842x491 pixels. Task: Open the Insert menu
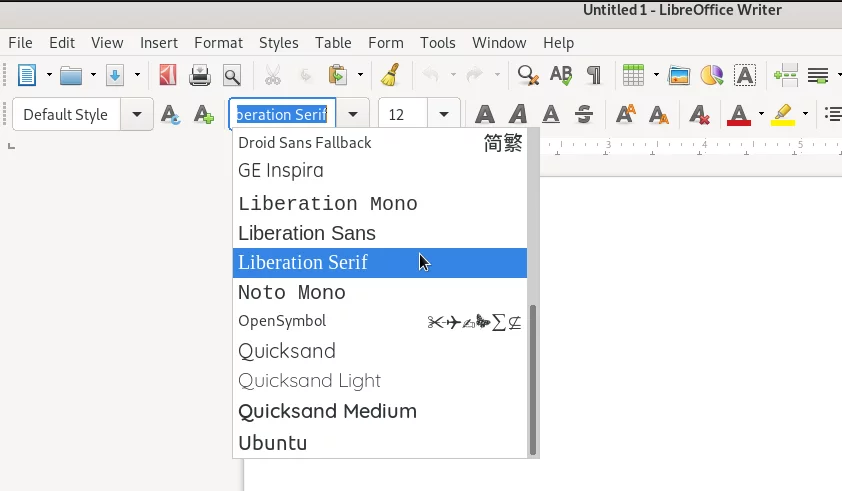(158, 42)
